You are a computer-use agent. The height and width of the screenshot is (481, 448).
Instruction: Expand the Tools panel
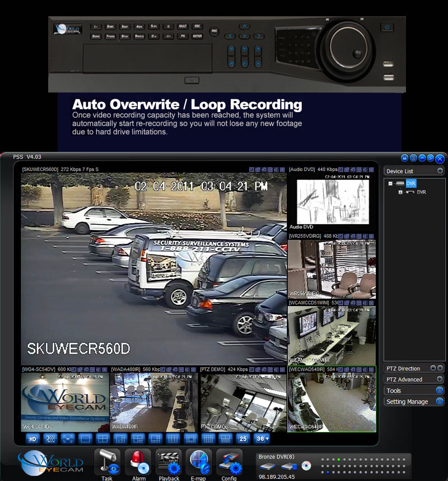tap(440, 390)
